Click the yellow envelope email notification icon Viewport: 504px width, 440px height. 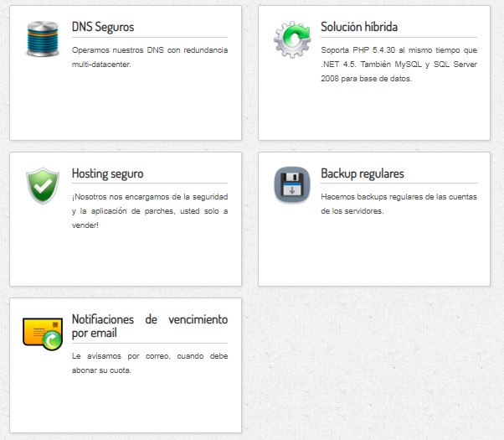click(x=42, y=333)
